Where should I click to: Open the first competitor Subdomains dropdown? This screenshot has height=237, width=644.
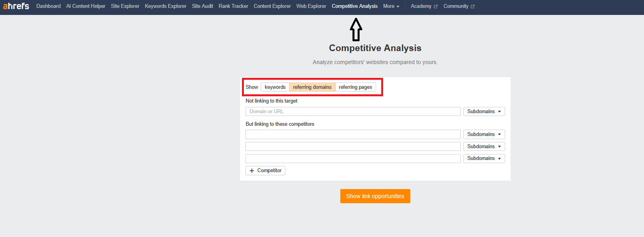click(x=484, y=134)
